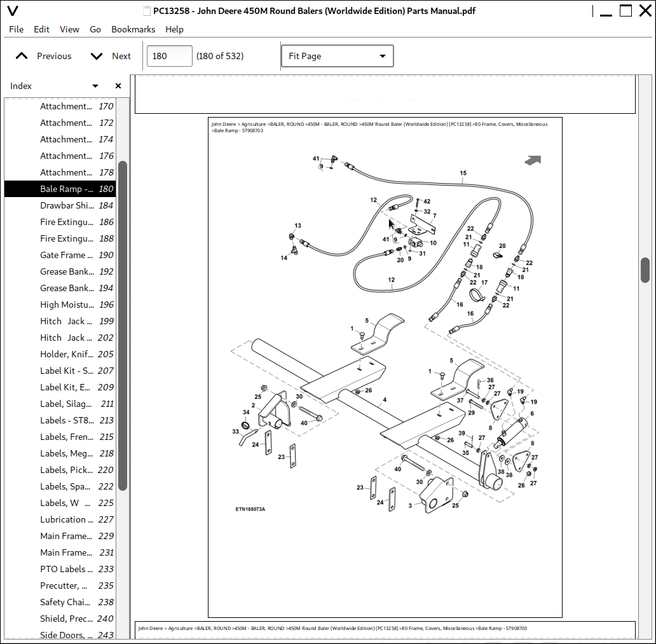Select Drawbar Shi... page 184 index entry
The image size is (656, 644).
pos(67,205)
